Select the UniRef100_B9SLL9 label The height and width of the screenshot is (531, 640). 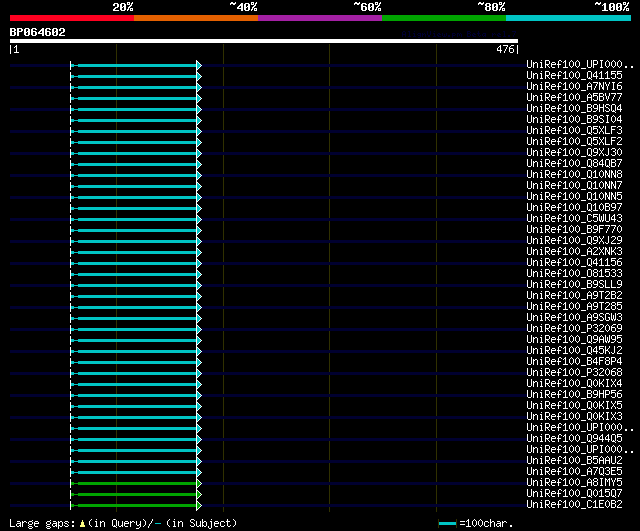(x=574, y=285)
